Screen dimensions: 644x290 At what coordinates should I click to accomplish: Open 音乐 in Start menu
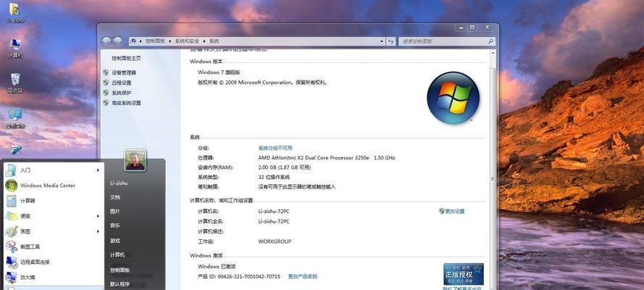[115, 225]
